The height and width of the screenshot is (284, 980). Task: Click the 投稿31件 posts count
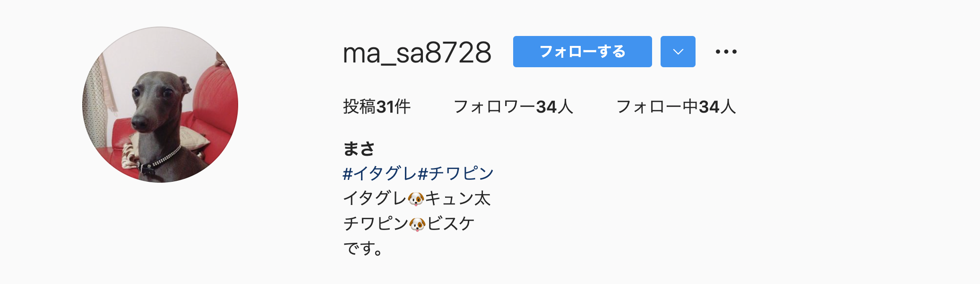377,106
